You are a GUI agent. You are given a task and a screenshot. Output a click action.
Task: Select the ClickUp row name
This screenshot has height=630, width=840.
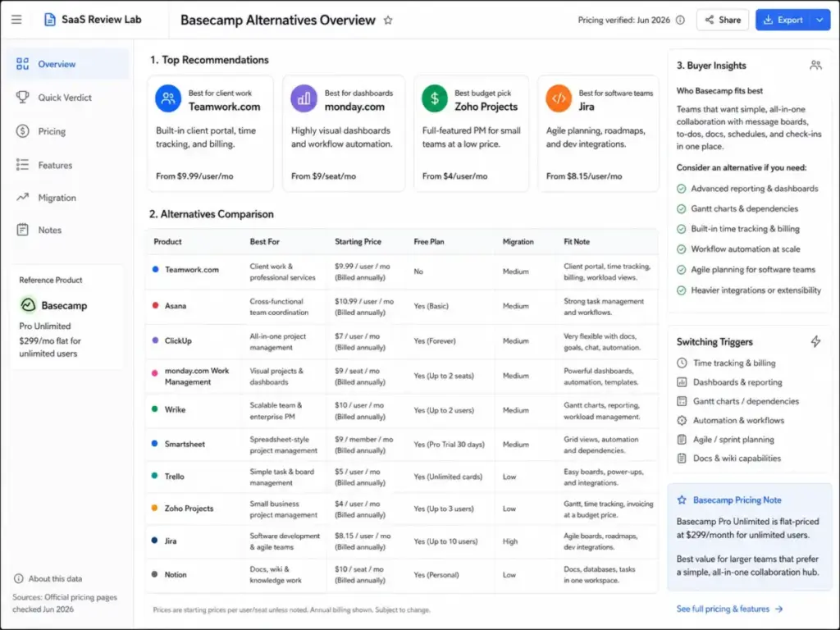point(178,340)
